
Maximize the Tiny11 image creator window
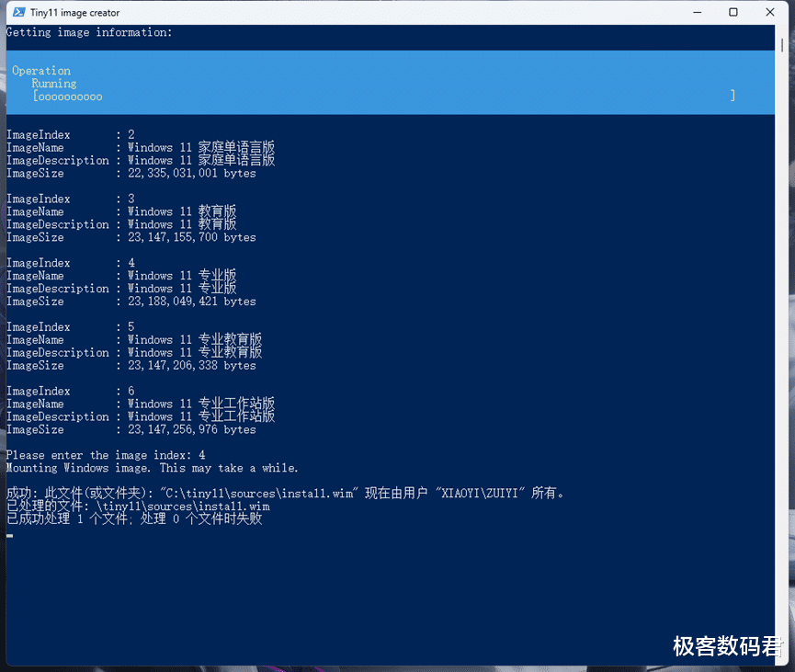[733, 12]
